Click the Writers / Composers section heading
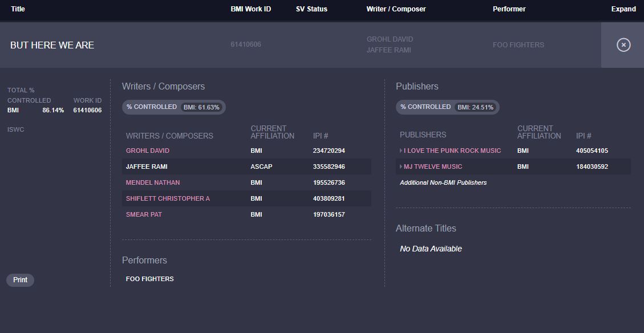 [x=164, y=87]
